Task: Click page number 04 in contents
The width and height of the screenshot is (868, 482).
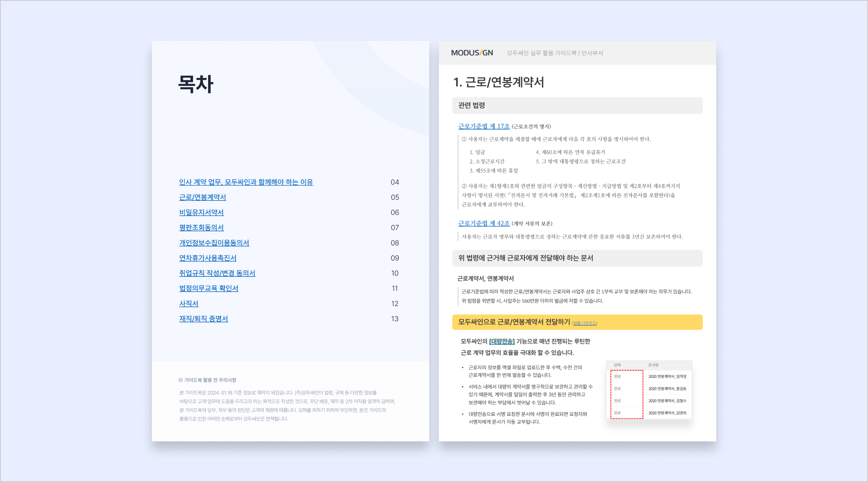Action: pos(395,182)
